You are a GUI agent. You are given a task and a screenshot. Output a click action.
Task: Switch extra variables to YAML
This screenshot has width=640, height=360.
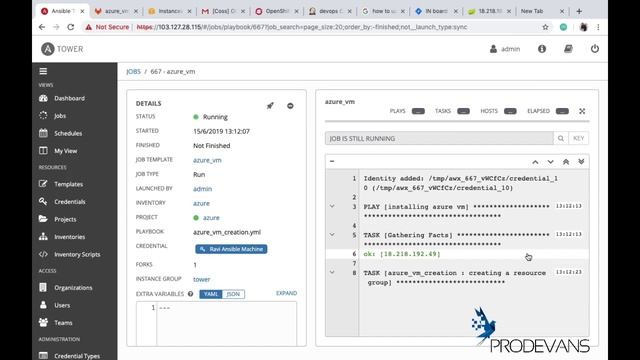point(211,294)
